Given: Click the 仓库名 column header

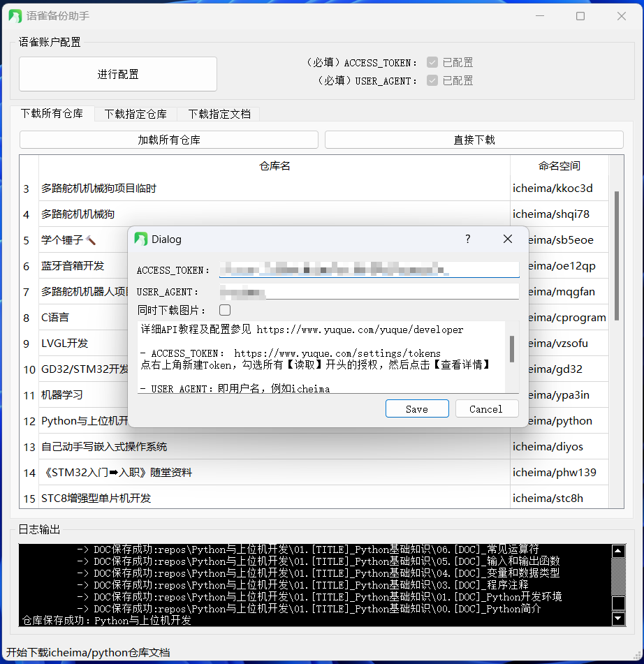Looking at the screenshot, I should 274,165.
